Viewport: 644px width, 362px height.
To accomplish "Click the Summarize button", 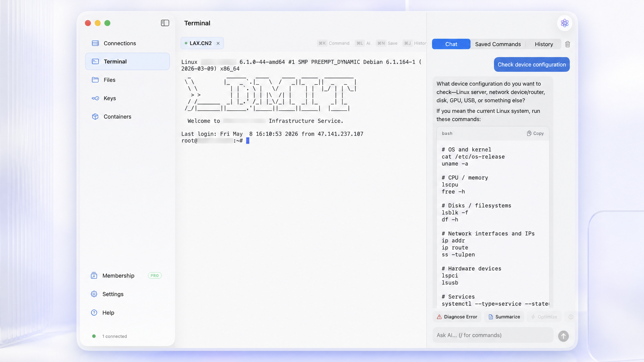I will click(504, 317).
